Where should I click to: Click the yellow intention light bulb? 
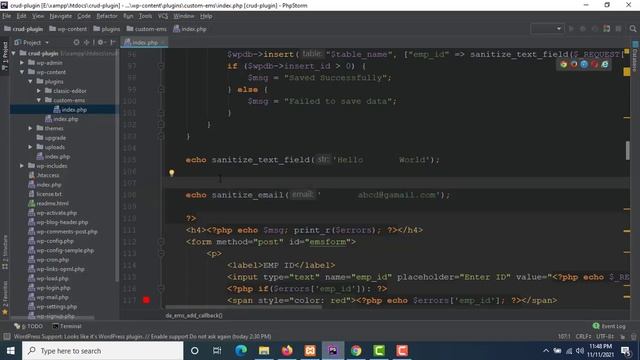click(x=172, y=173)
